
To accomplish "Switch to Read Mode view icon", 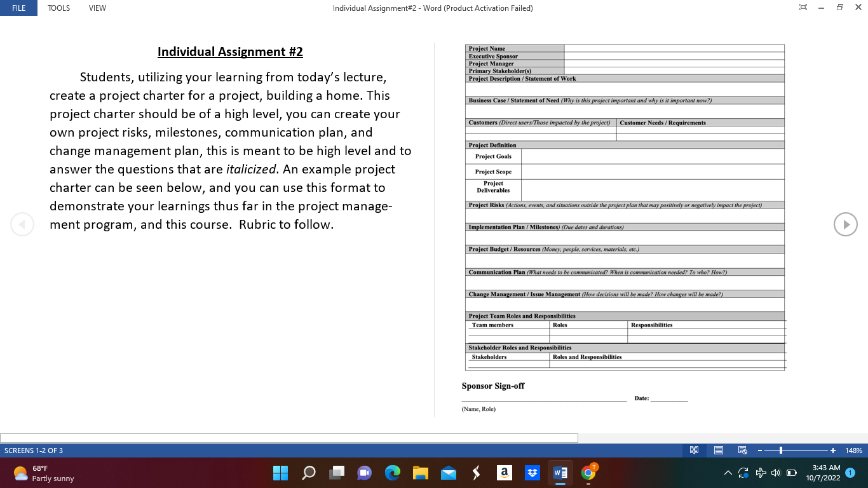I will click(x=695, y=450).
